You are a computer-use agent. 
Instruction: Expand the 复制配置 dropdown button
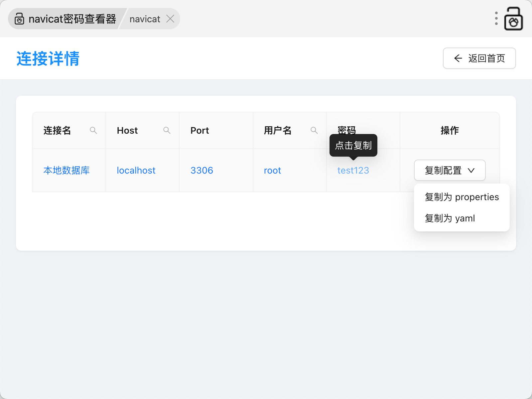coord(450,170)
